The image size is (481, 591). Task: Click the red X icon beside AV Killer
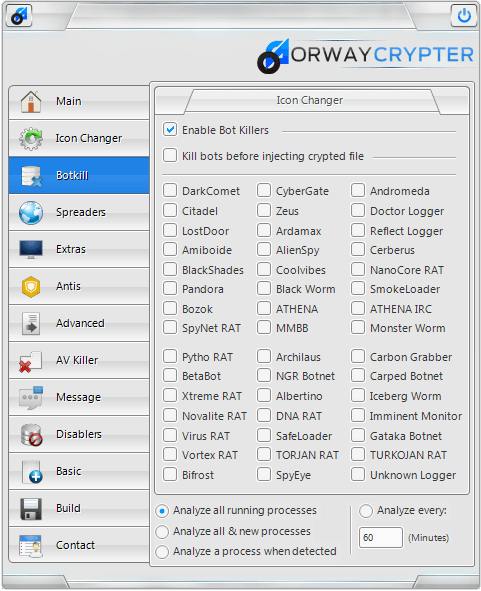coord(30,361)
